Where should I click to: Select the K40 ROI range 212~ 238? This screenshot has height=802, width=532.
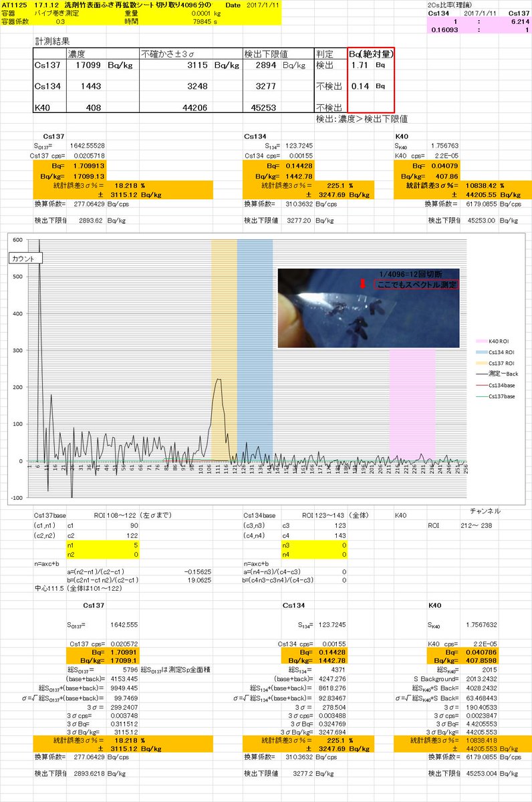[475, 525]
